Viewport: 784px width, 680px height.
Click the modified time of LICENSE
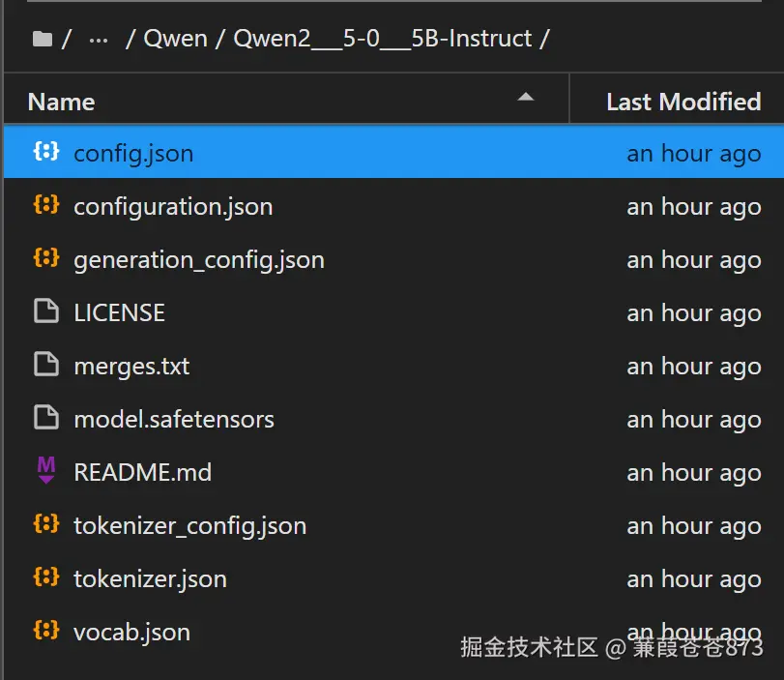click(x=694, y=313)
